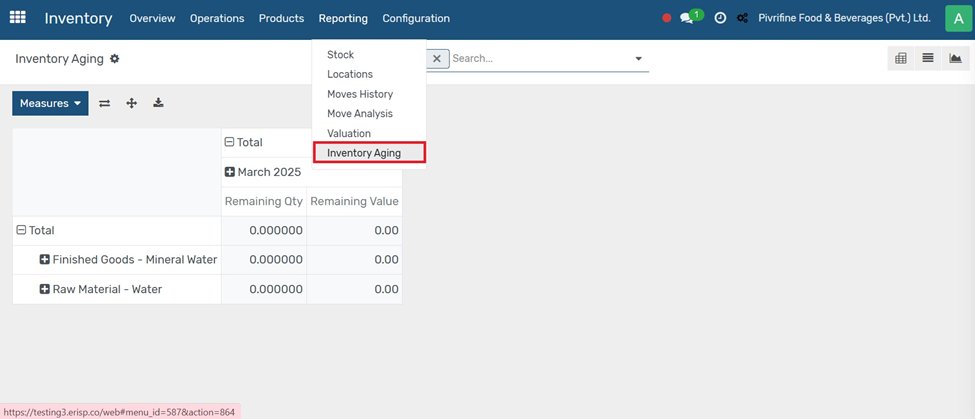
Task: Open the debug tools gears icon
Action: (x=742, y=19)
